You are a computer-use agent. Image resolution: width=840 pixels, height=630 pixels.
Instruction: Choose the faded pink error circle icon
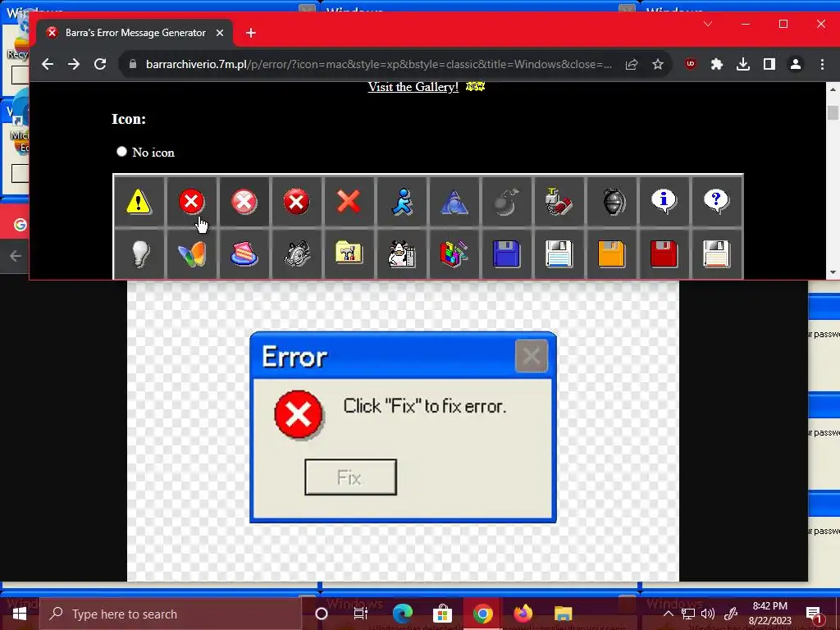(x=244, y=202)
